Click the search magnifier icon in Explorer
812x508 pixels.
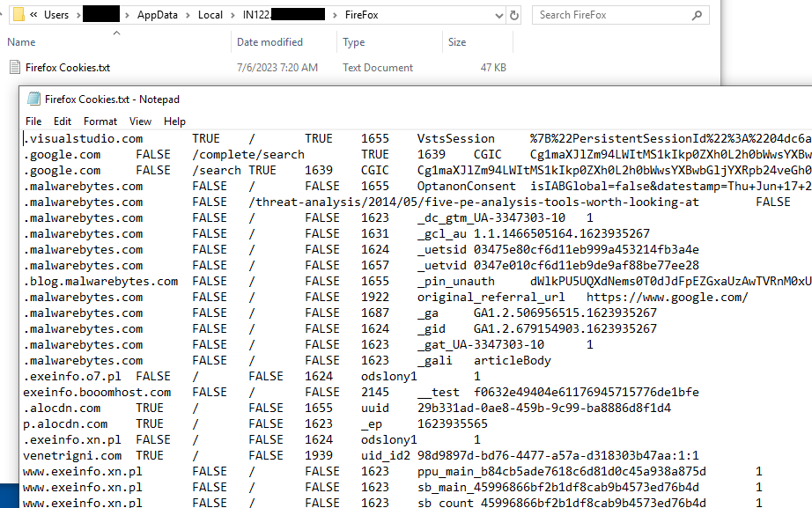pyautogui.click(x=697, y=15)
